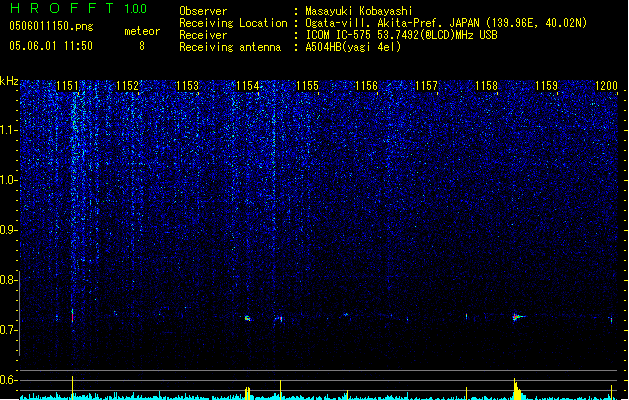This screenshot has height=400, width=629.
Task: Click the 1155 time label
Action: click(x=307, y=86)
